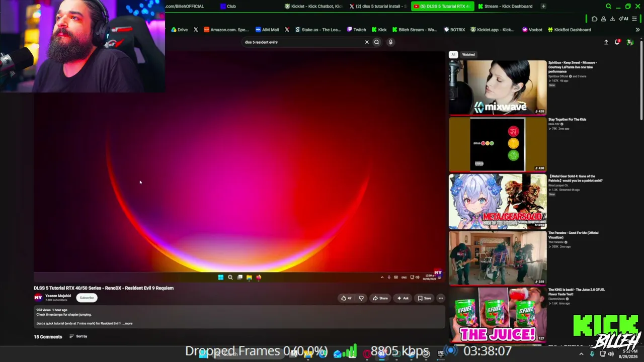644x362 pixels.
Task: Open YouTube notifications bell
Action: pyautogui.click(x=617, y=42)
